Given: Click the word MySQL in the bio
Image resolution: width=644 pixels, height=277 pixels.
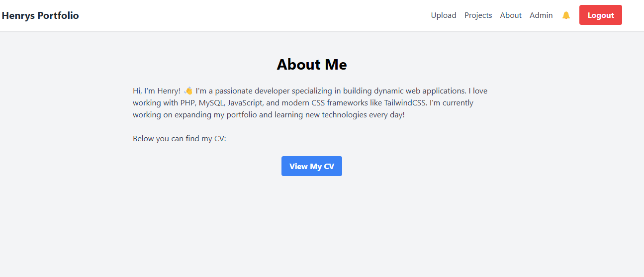Looking at the screenshot, I should tap(210, 103).
